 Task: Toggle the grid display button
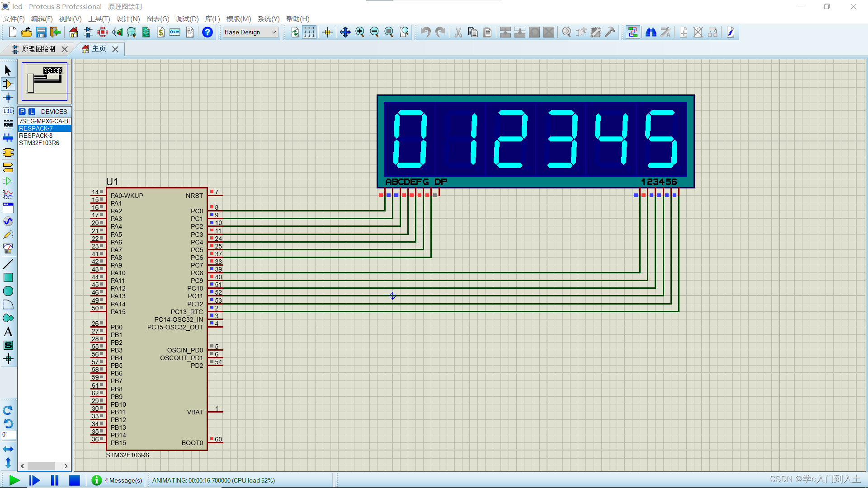click(x=309, y=32)
